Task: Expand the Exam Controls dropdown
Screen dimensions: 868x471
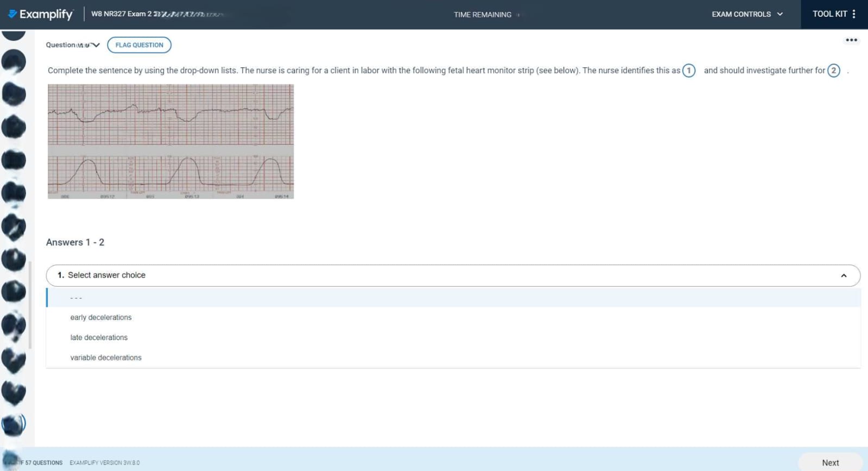Action: coord(747,14)
